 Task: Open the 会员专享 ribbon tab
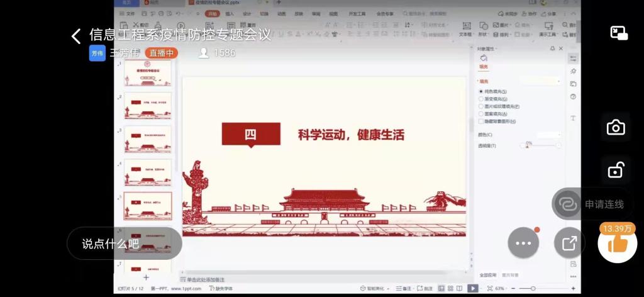[385, 14]
